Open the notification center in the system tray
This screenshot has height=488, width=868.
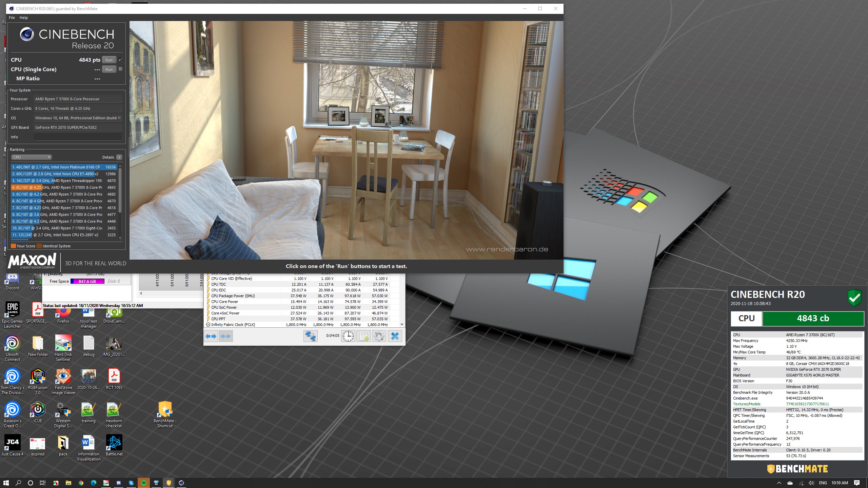tap(857, 483)
